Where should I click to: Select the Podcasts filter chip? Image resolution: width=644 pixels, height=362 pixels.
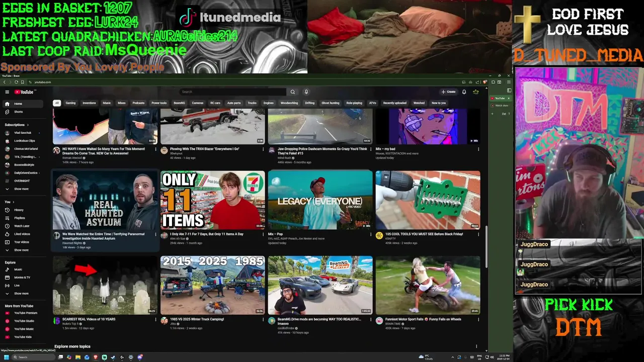point(138,103)
